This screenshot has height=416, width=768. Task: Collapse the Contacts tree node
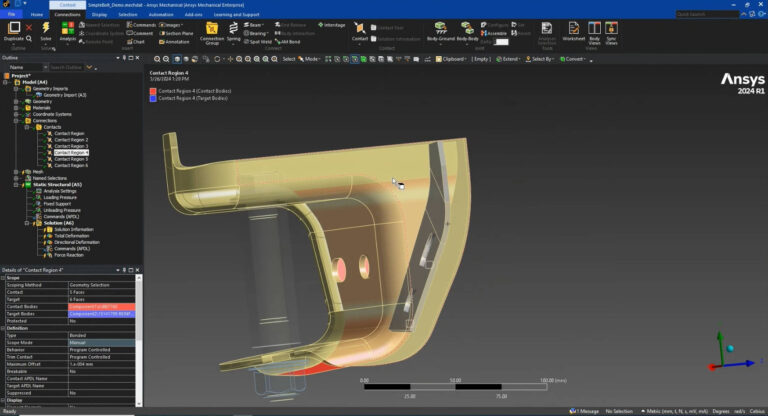click(27, 127)
